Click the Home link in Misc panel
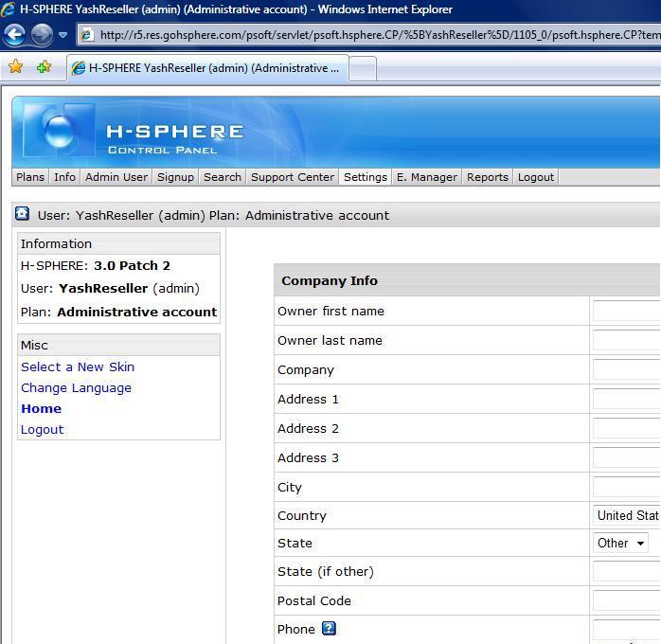The image size is (661, 644). [42, 409]
